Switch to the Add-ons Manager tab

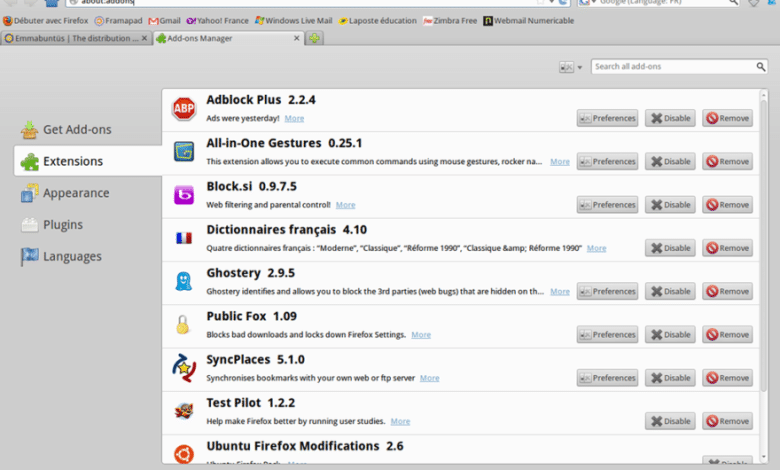click(x=229, y=38)
